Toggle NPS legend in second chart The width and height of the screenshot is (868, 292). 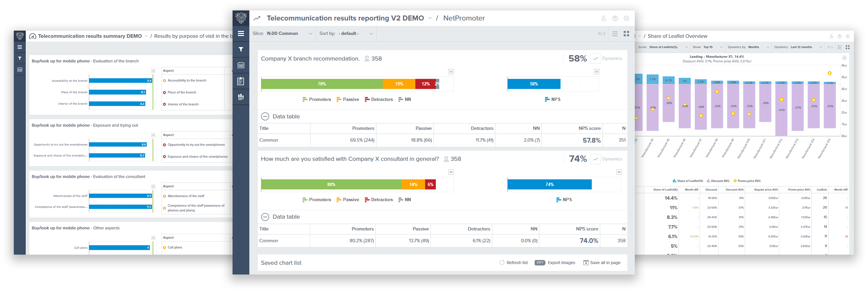(564, 200)
